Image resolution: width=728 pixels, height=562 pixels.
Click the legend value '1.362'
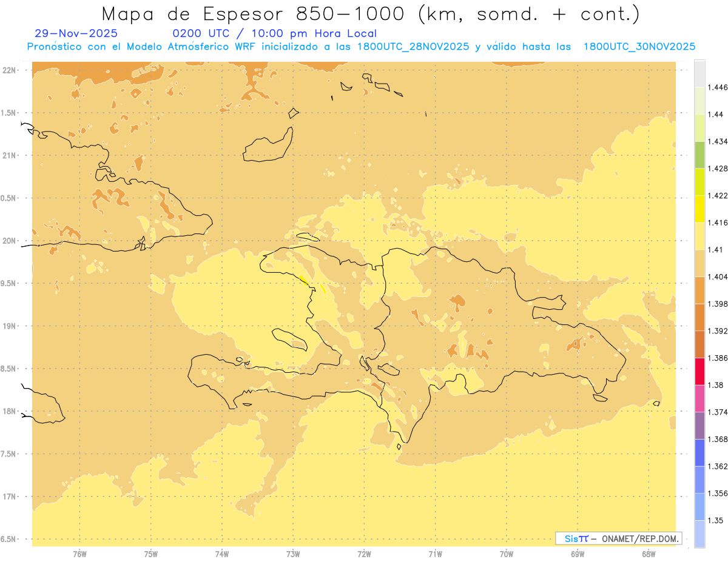point(718,466)
